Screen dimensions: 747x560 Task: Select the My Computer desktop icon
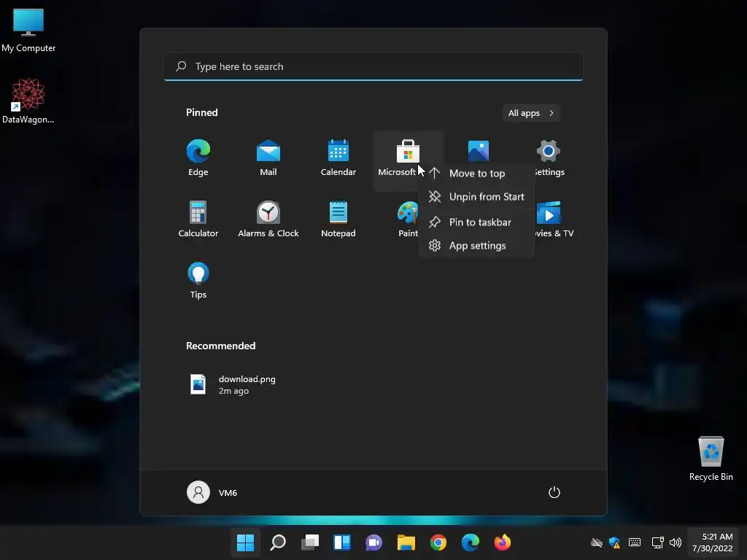[x=28, y=31]
